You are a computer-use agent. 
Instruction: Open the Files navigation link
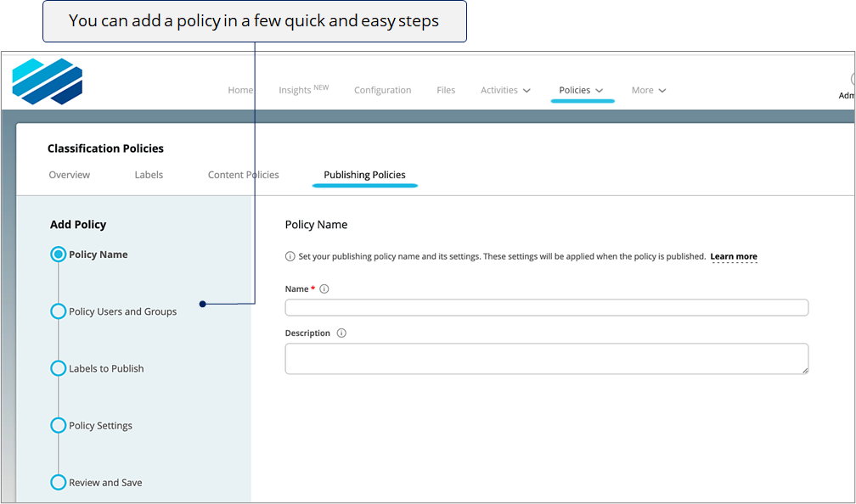coord(446,90)
